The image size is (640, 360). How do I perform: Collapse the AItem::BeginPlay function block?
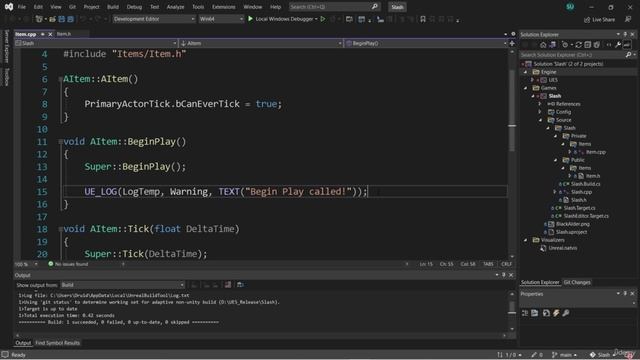pos(60,142)
